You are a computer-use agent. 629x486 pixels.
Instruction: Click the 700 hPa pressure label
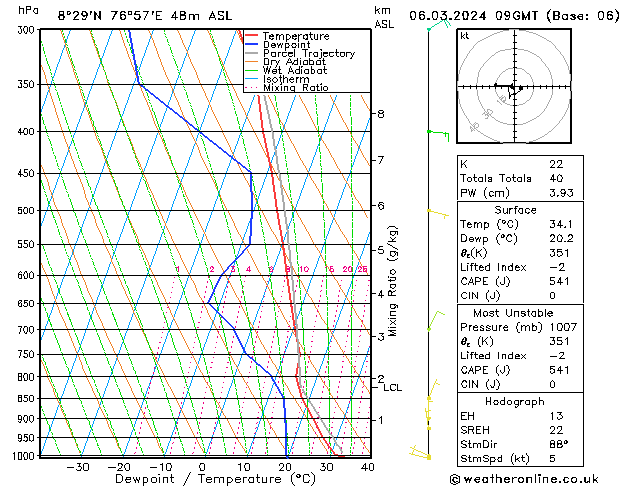pyautogui.click(x=28, y=330)
